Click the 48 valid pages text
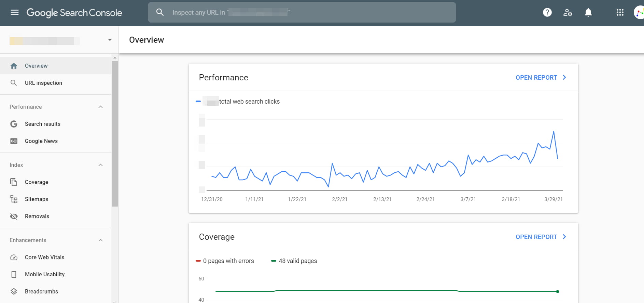Viewport: 644px width, 303px height. (298, 261)
